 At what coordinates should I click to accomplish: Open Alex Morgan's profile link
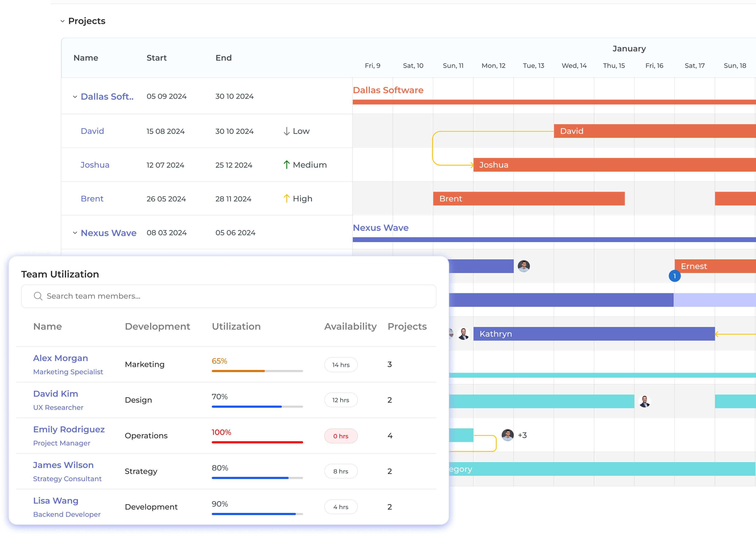[x=61, y=358]
